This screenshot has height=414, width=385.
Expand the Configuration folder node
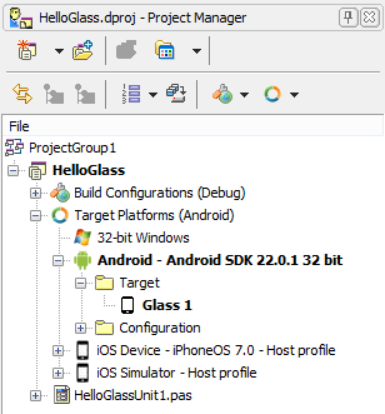point(80,328)
